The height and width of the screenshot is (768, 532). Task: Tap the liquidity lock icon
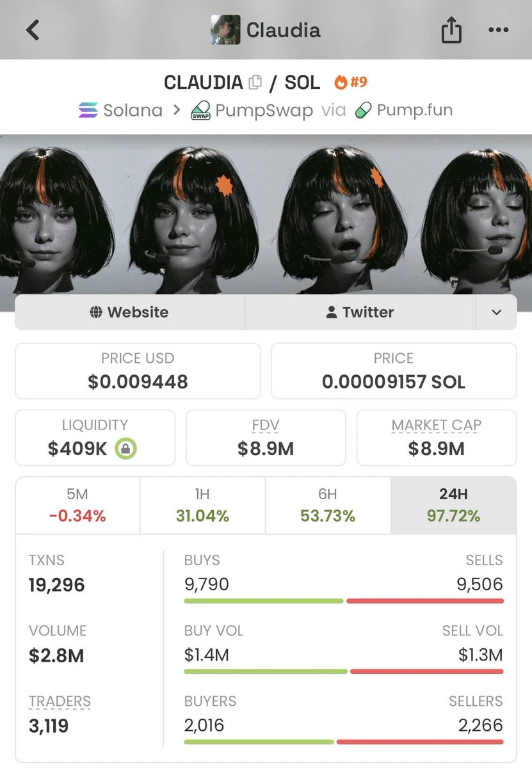point(125,449)
